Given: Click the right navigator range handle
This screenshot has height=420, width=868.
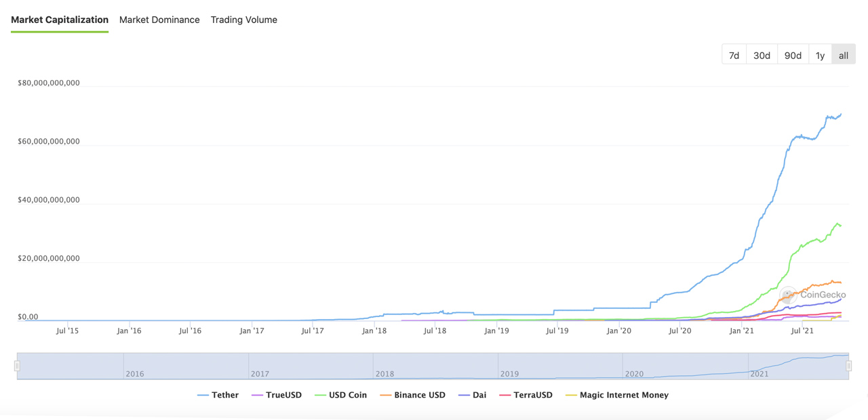Looking at the screenshot, I should pyautogui.click(x=848, y=366).
